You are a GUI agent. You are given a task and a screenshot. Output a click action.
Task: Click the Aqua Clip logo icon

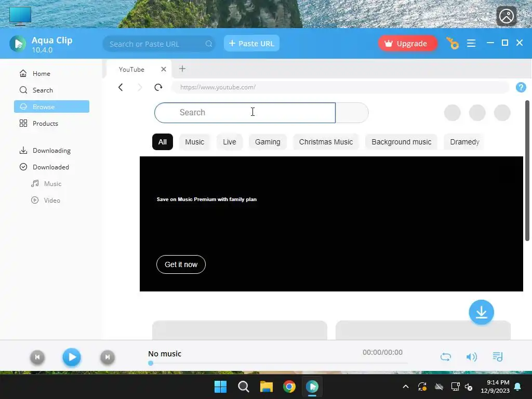click(18, 44)
